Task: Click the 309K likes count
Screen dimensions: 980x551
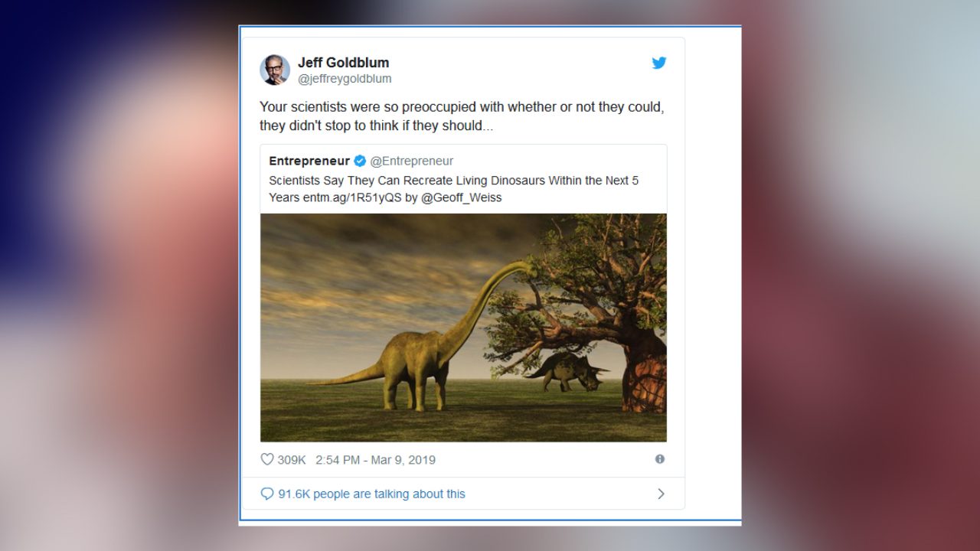Action: 292,460
